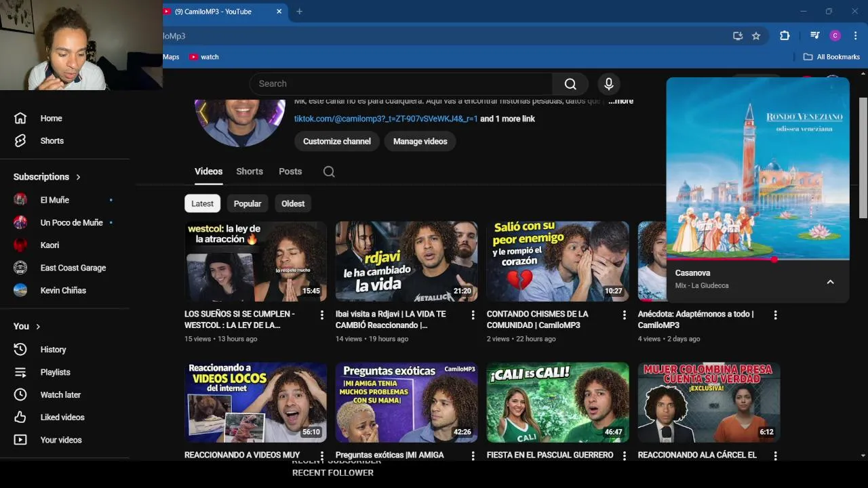Select Popular filter chip
This screenshot has width=868, height=488.
[248, 203]
